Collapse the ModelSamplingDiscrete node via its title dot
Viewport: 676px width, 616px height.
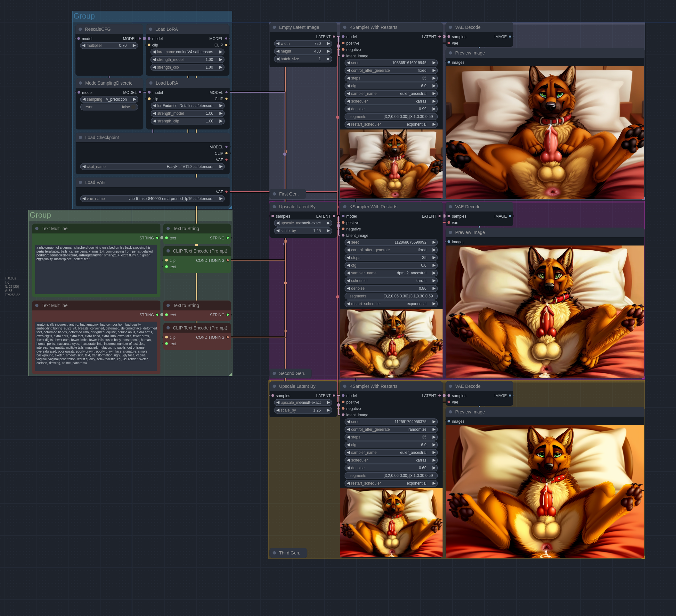tap(80, 83)
